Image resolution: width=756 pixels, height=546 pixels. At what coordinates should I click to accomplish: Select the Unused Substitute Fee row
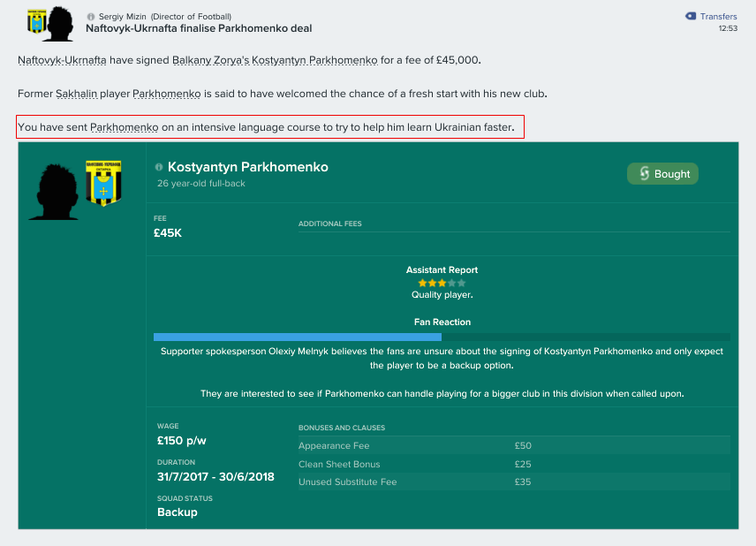tap(514, 482)
